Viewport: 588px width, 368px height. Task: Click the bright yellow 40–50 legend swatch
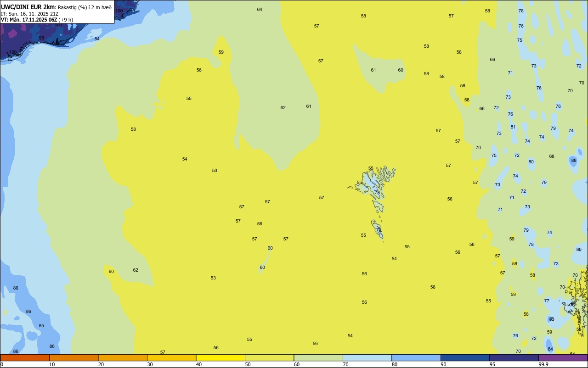tap(220, 357)
